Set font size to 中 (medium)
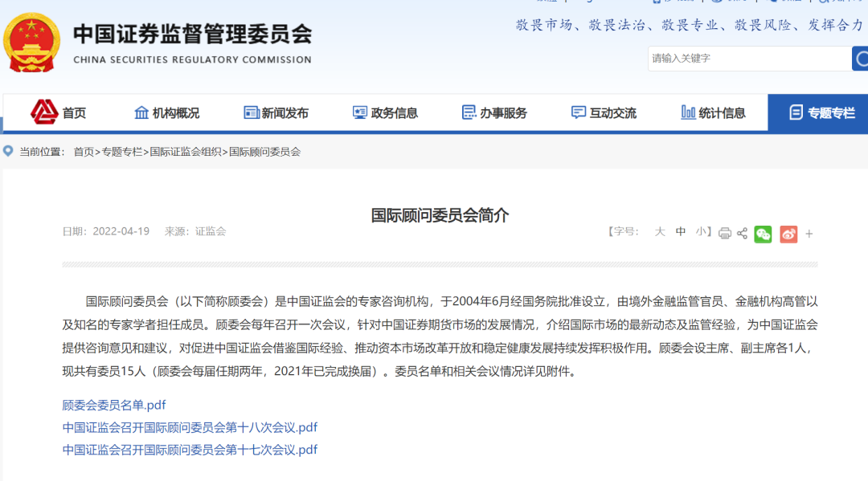The image size is (868, 481). pyautogui.click(x=681, y=231)
